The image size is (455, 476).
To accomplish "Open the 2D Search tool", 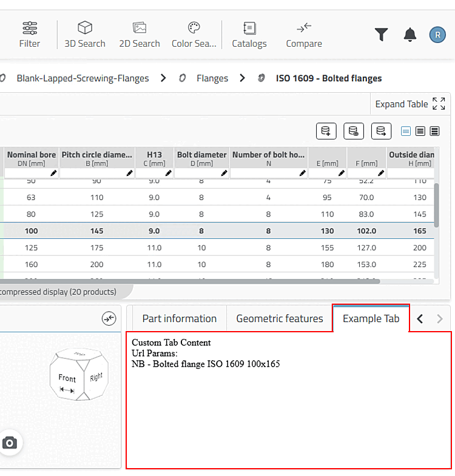I will [x=140, y=35].
